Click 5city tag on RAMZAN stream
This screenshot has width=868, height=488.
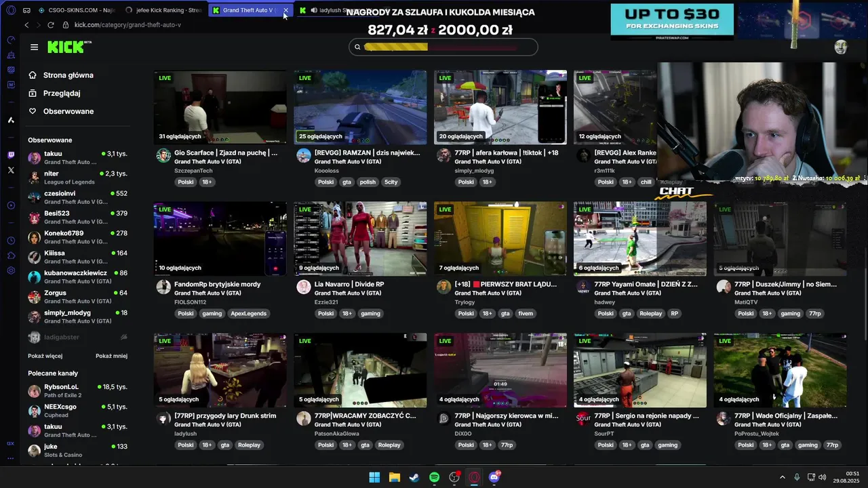pyautogui.click(x=391, y=182)
